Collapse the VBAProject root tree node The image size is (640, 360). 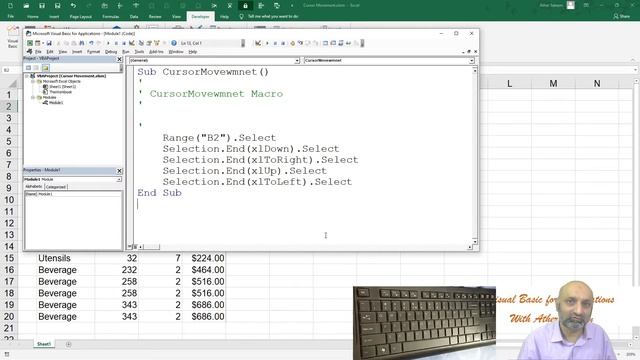(x=27, y=76)
